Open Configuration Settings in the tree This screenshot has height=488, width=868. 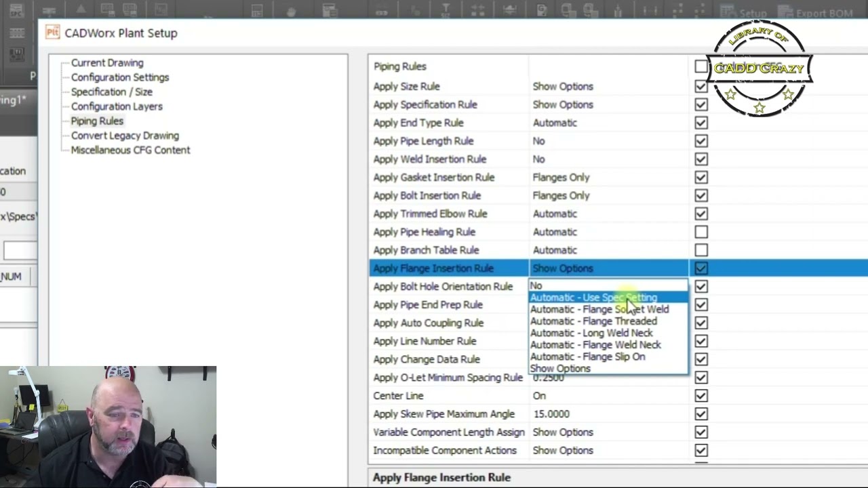point(120,77)
